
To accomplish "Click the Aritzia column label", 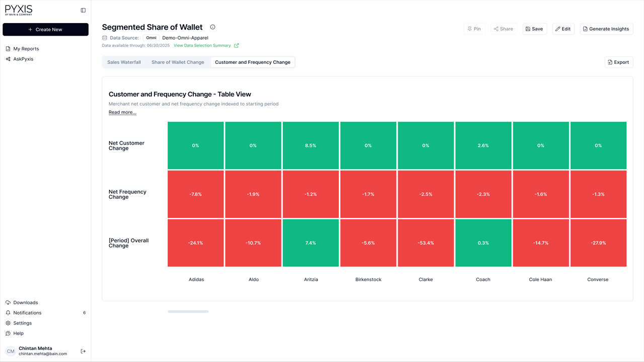I will click(x=311, y=280).
